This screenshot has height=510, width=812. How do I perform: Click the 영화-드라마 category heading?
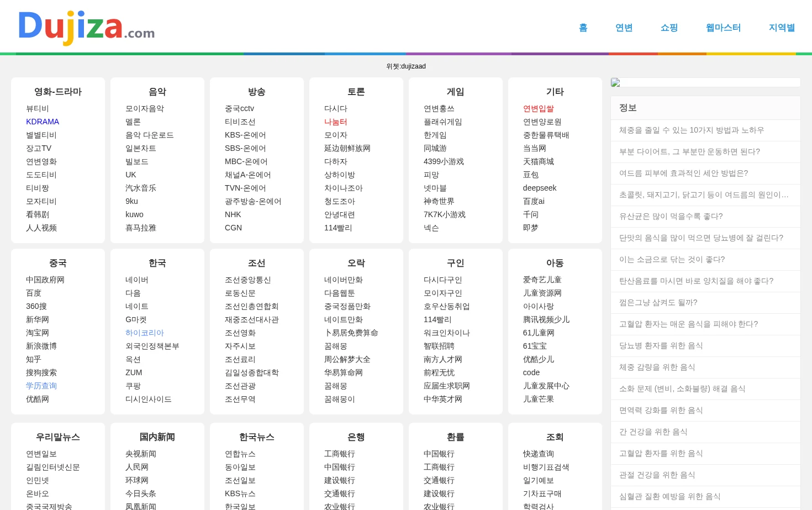click(x=58, y=92)
